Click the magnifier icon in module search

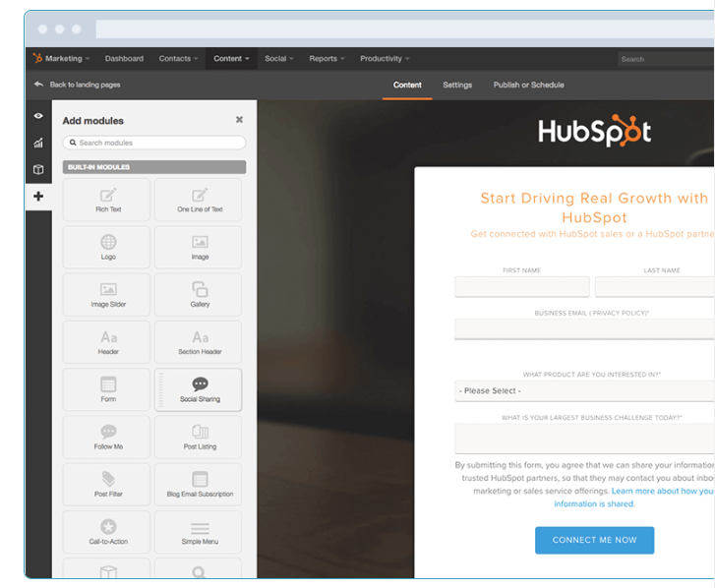click(x=73, y=143)
